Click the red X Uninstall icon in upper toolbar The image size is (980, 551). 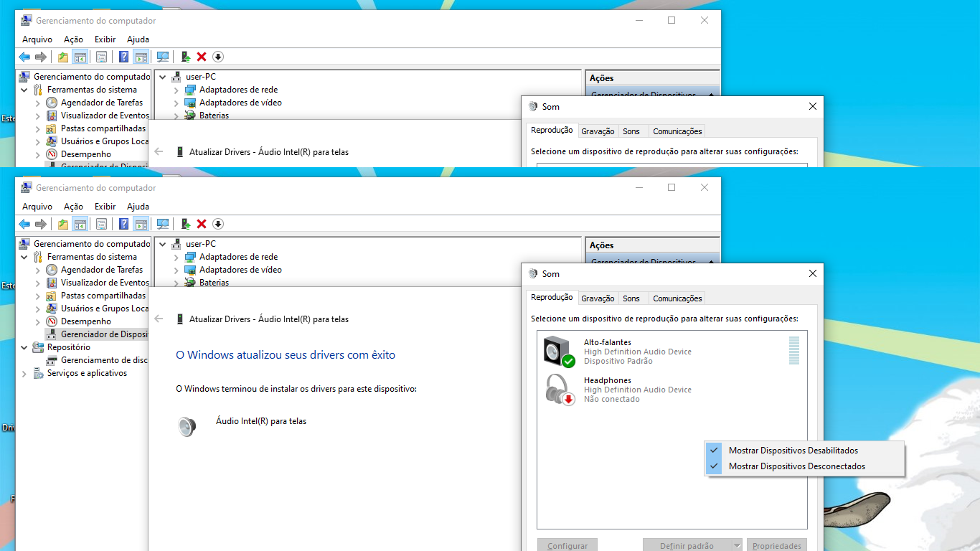coord(202,57)
